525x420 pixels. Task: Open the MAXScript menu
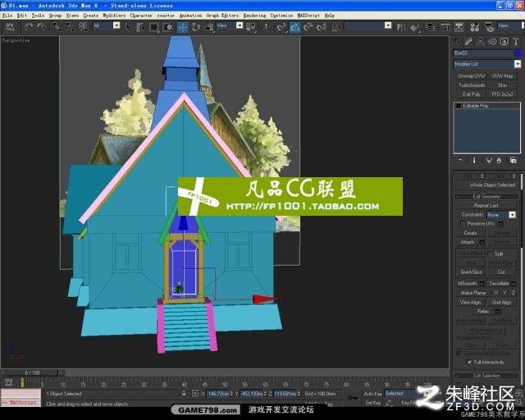point(308,16)
